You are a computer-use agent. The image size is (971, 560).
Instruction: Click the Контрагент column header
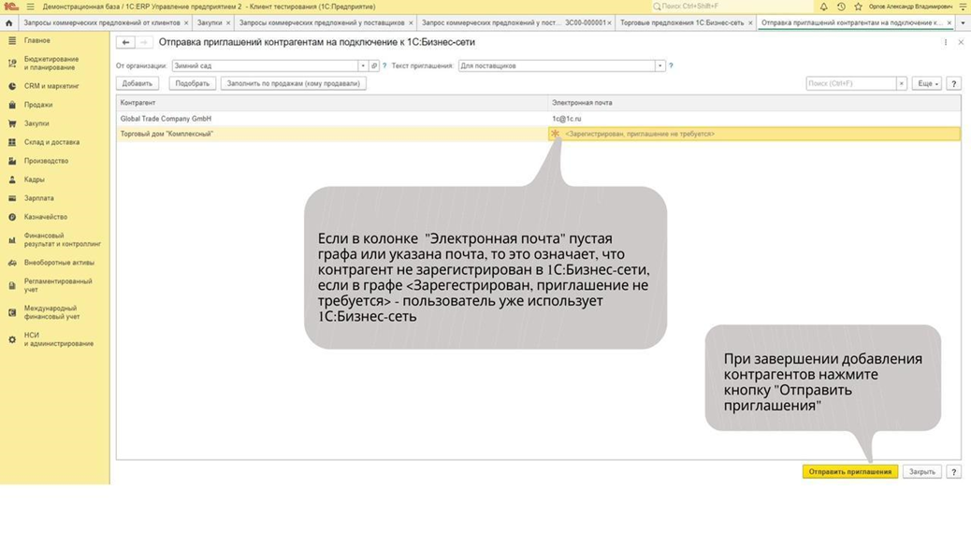coord(332,103)
